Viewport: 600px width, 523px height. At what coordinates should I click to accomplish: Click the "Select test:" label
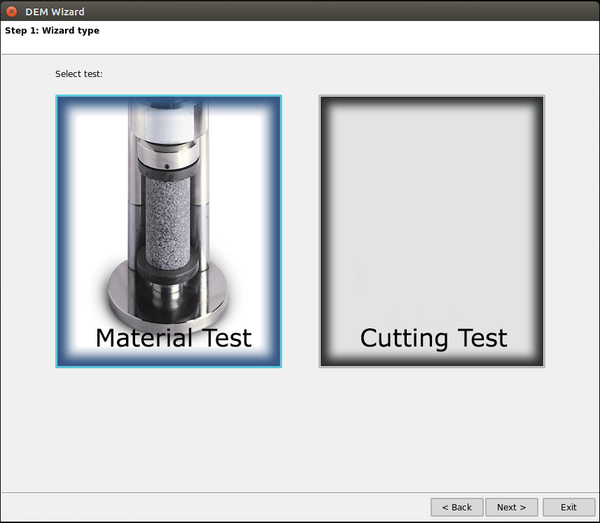tap(79, 74)
